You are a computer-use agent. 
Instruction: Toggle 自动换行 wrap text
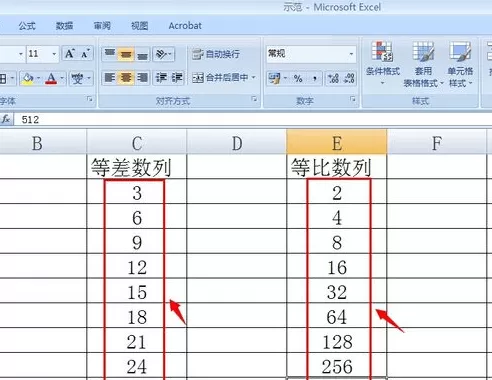pyautogui.click(x=216, y=54)
